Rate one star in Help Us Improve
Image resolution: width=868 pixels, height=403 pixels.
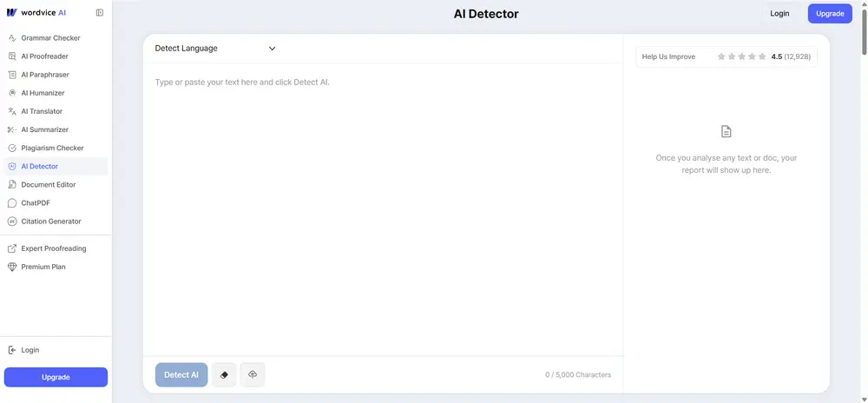coord(721,56)
